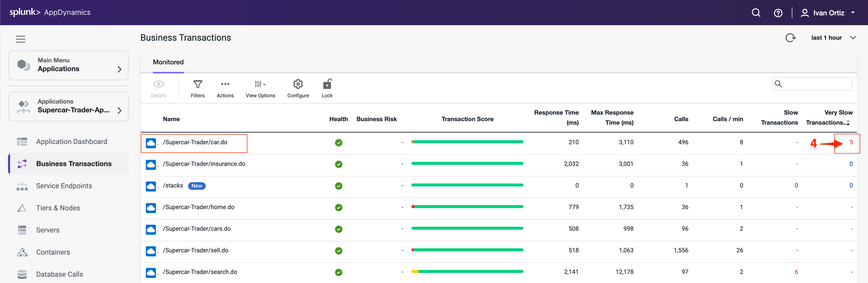The width and height of the screenshot is (868, 283).
Task: Select the Monitored tab
Action: (168, 62)
